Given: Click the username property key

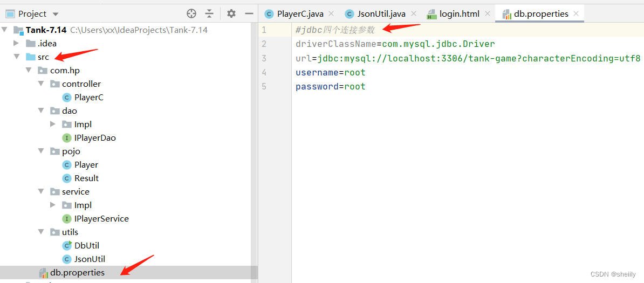Looking at the screenshot, I should [317, 73].
